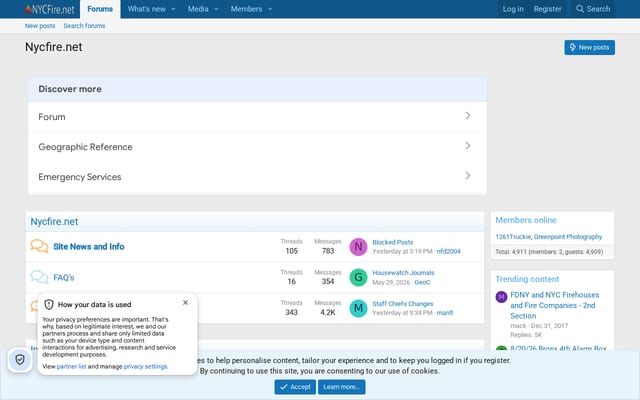This screenshot has height=400, width=640.
Task: Click the FAQ's forum bubble icon
Action: point(39,277)
